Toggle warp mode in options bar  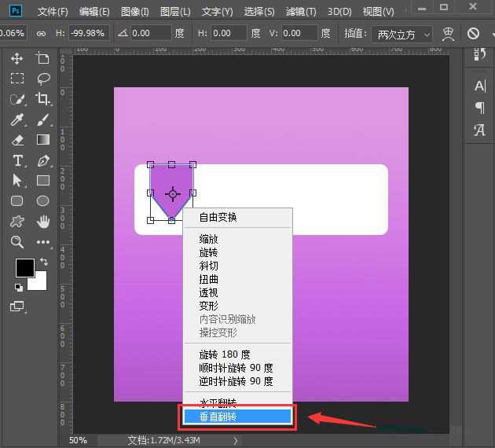tap(449, 34)
